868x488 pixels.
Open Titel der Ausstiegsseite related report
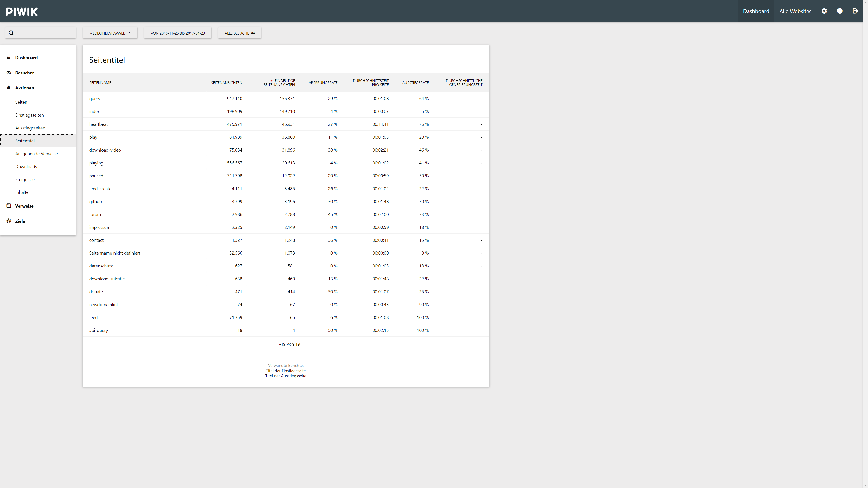click(x=285, y=376)
